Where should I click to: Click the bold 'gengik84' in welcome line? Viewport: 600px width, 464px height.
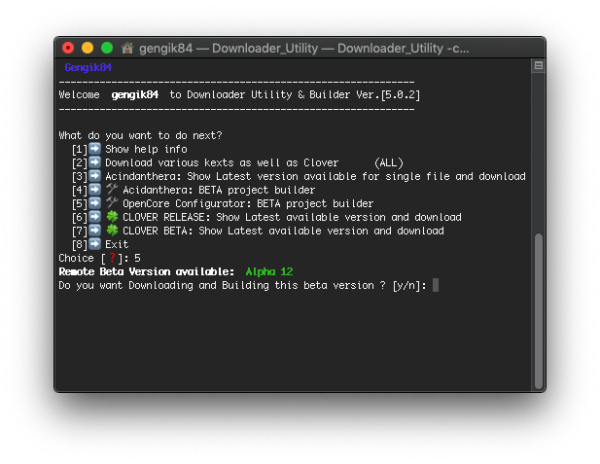click(135, 95)
